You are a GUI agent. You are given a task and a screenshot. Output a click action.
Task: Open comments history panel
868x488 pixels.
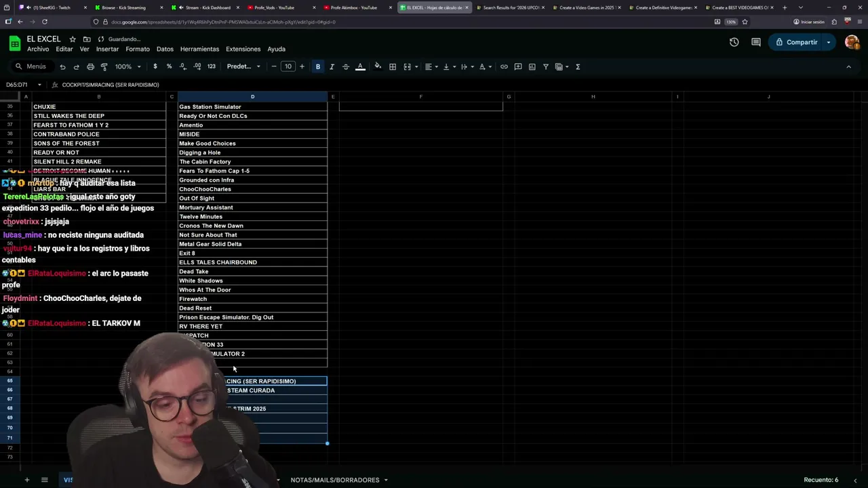click(x=756, y=42)
